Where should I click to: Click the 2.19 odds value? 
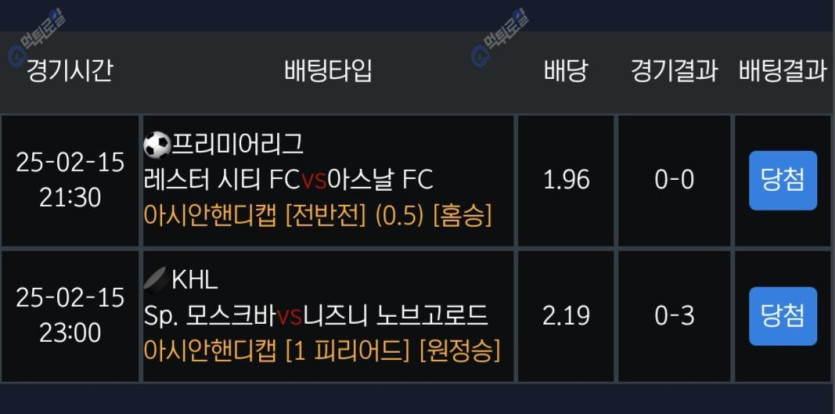coord(566,316)
